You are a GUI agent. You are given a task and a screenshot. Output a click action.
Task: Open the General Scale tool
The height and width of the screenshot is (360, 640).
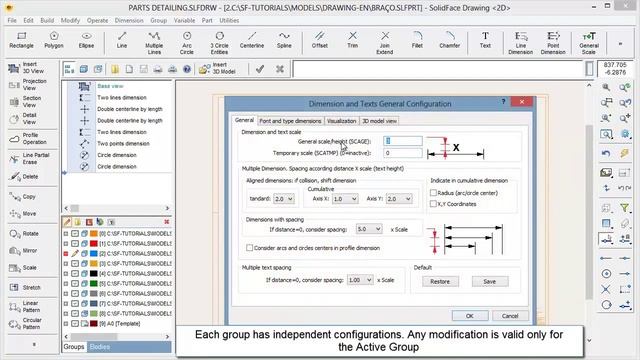point(589,42)
